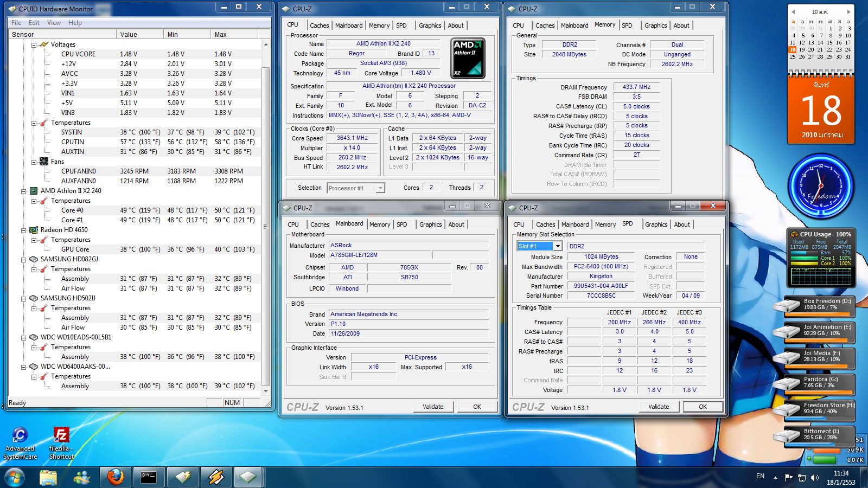This screenshot has width=868, height=488.
Task: Click Validate in the CPU-Z Motherboard window
Action: coord(433,407)
